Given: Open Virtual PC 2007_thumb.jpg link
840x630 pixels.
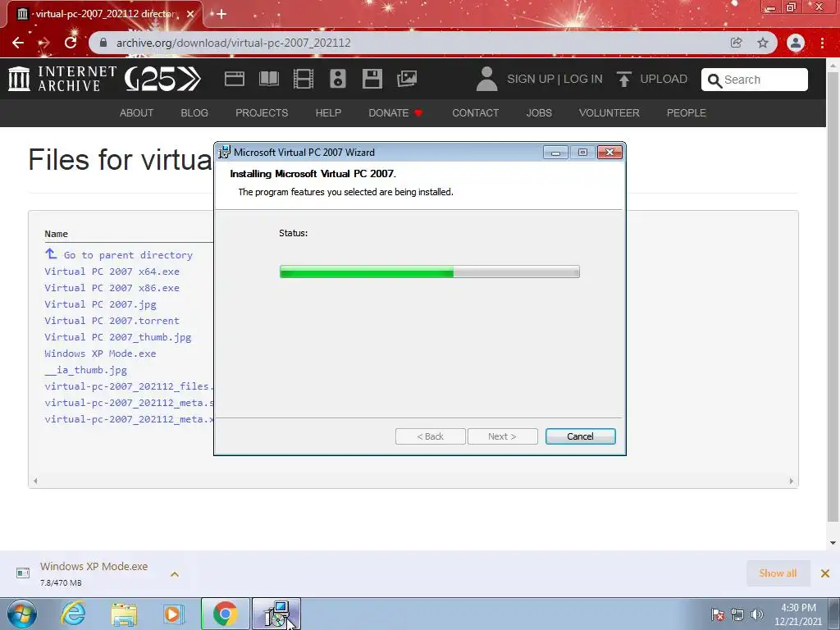Looking at the screenshot, I should point(118,337).
